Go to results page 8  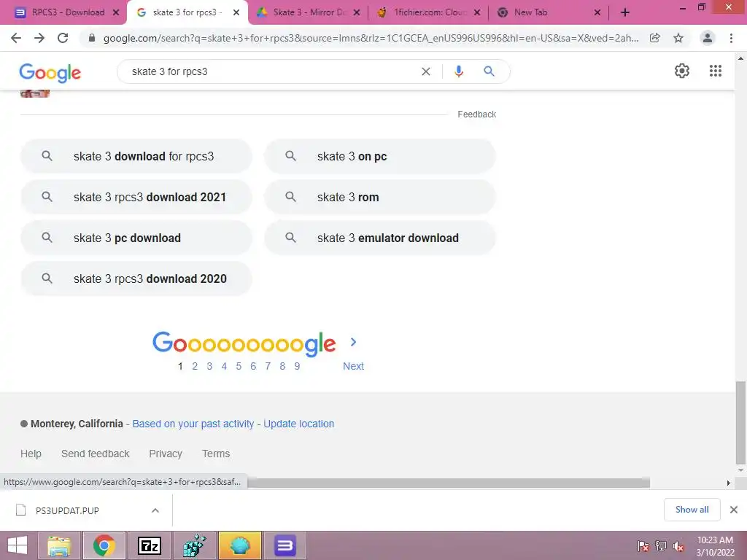(282, 366)
